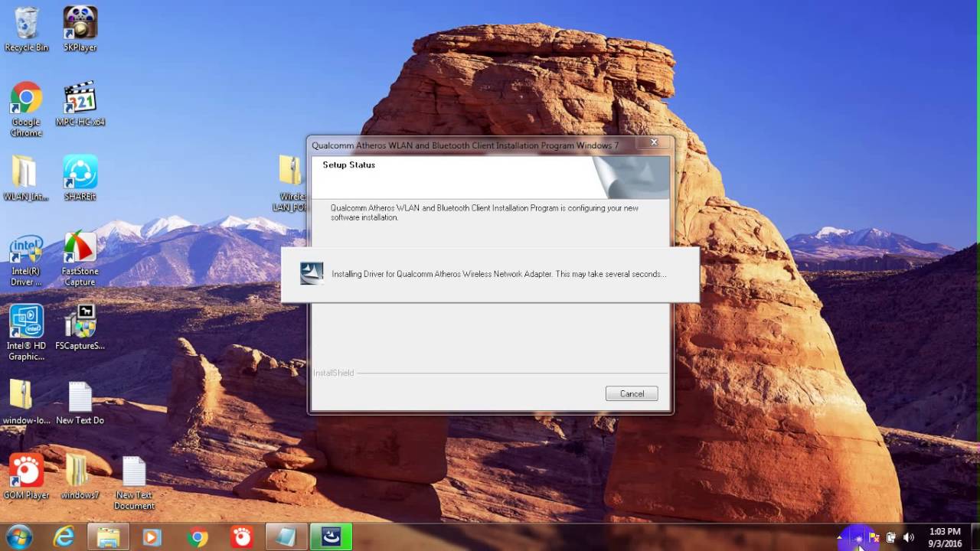Open the Windows Start menu
Image resolution: width=980 pixels, height=551 pixels.
[19, 537]
